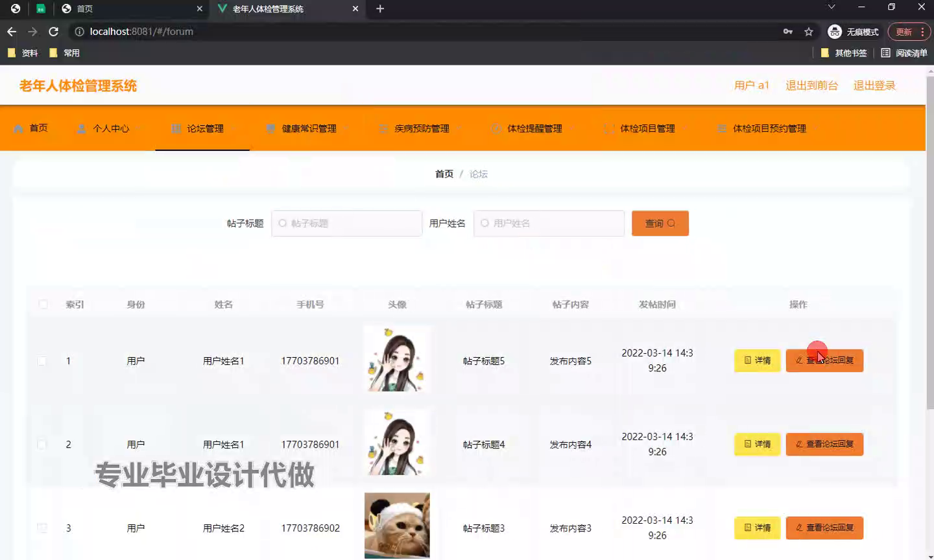Focus the 用户姓名 search input

549,223
